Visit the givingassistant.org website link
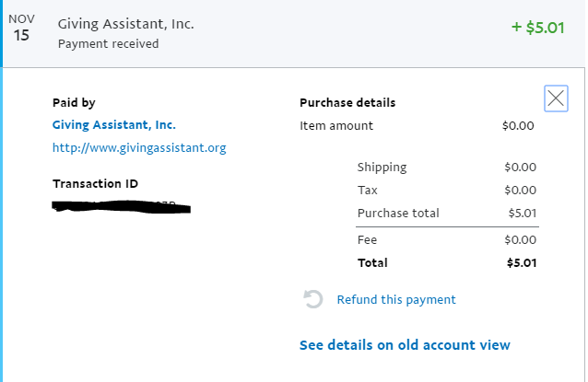The image size is (588, 382). click(x=139, y=147)
